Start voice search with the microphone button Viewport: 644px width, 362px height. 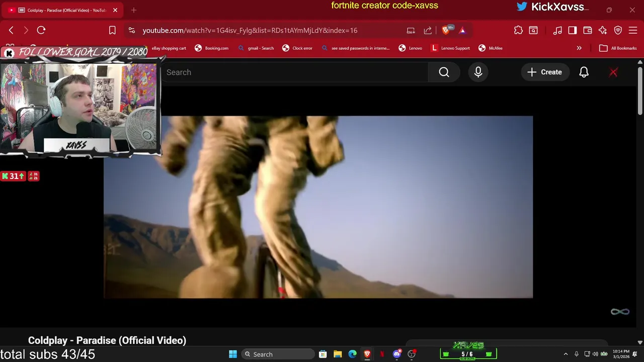point(478,72)
